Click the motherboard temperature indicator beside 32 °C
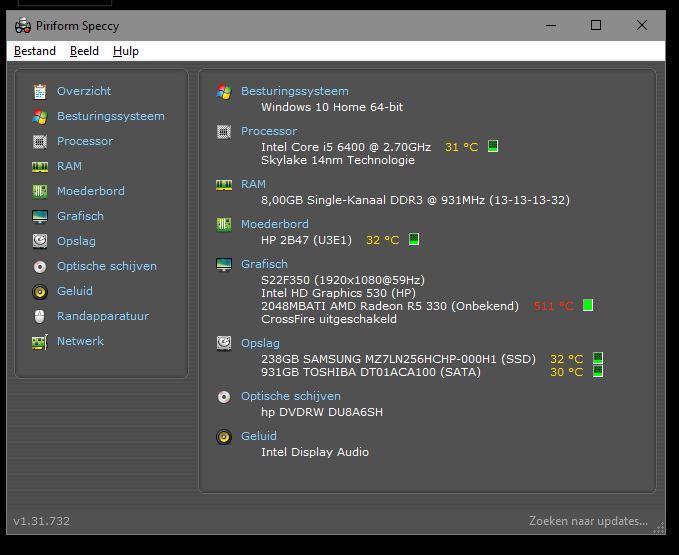The image size is (679, 555). (414, 239)
